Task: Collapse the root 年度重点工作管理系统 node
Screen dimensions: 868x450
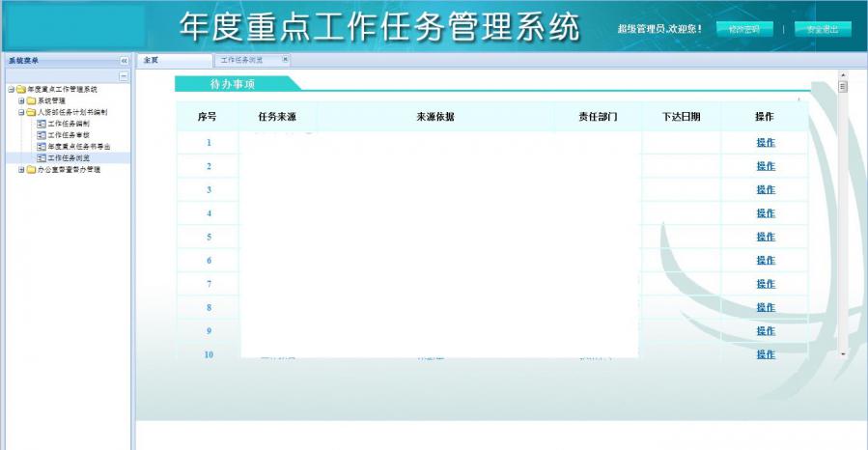Action: pos(11,89)
